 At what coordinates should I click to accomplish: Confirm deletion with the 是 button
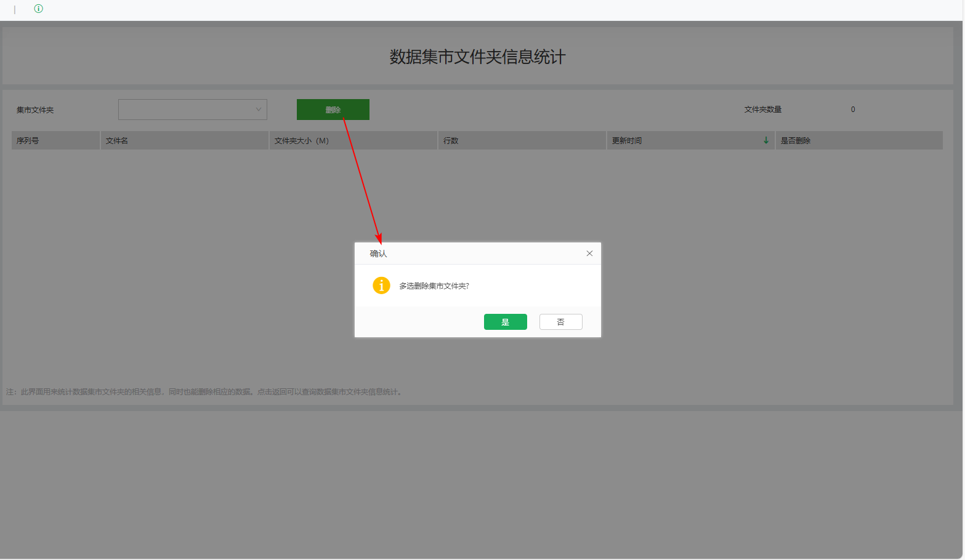tap(506, 322)
